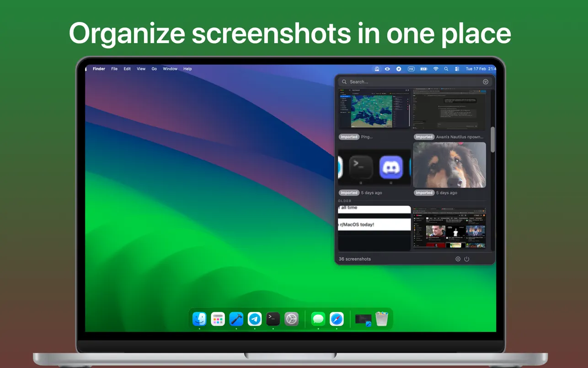Open System Settings from the Dock
Image resolution: width=588 pixels, height=368 pixels.
click(291, 319)
